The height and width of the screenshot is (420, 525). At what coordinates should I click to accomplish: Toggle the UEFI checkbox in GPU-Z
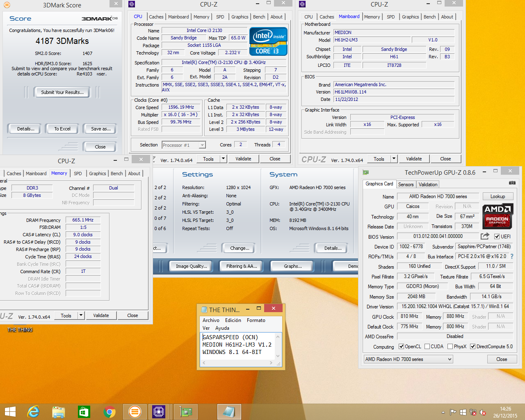(x=497, y=237)
